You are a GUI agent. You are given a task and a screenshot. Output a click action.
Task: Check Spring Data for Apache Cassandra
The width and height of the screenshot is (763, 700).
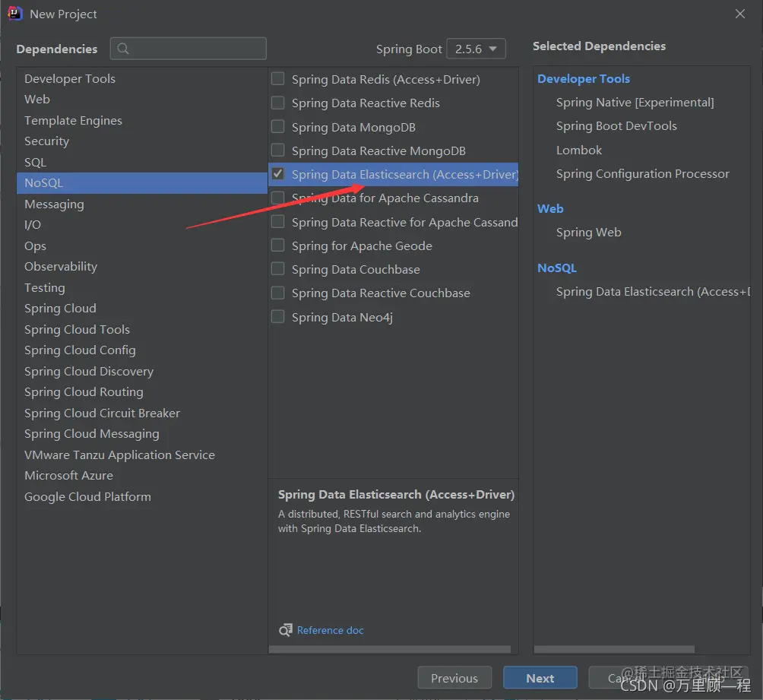pyautogui.click(x=278, y=198)
